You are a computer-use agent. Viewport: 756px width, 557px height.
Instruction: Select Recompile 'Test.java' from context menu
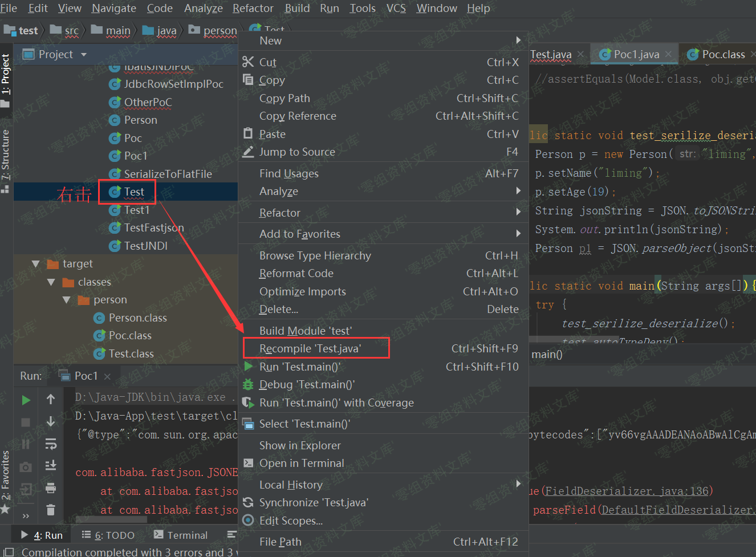click(x=310, y=348)
